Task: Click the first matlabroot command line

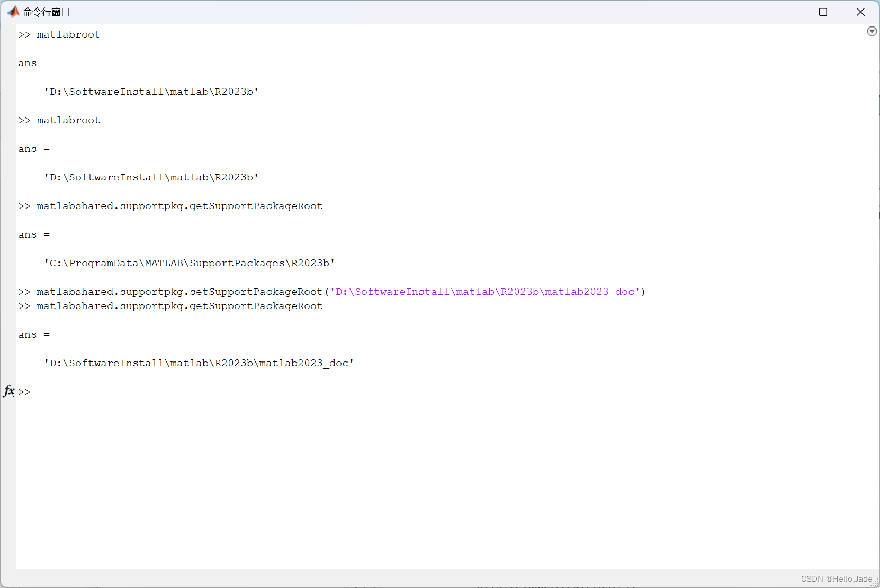Action: click(x=59, y=34)
